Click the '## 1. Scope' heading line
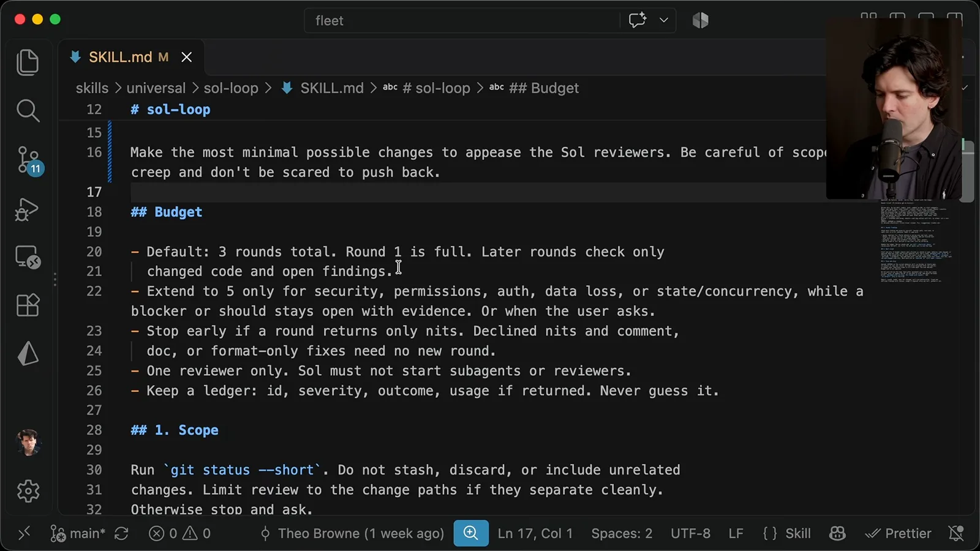Image resolution: width=980 pixels, height=551 pixels. point(175,430)
